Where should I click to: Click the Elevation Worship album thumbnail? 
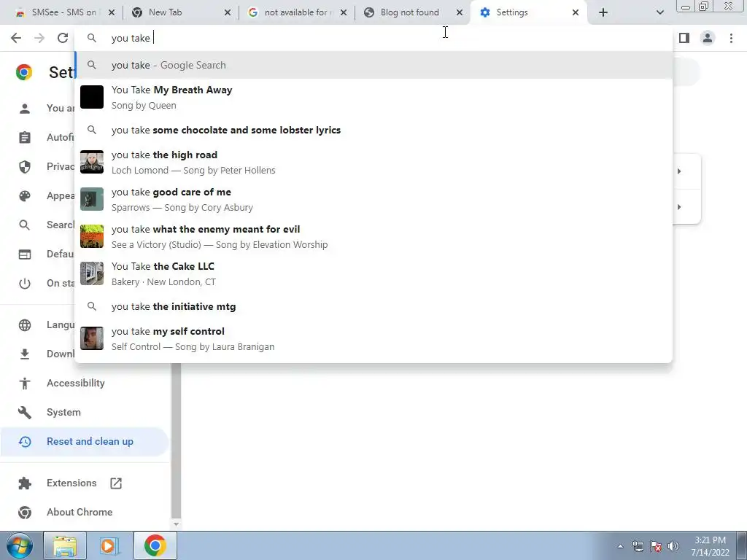pos(92,236)
